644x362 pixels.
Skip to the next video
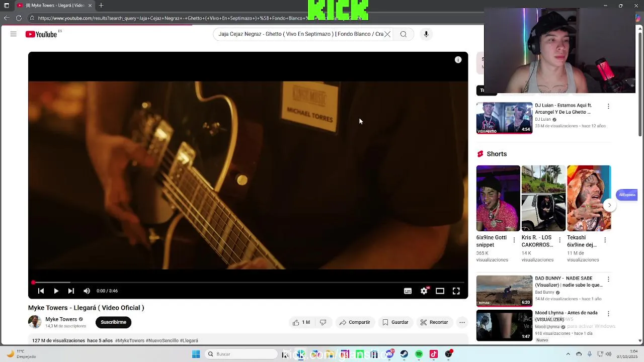(x=71, y=291)
